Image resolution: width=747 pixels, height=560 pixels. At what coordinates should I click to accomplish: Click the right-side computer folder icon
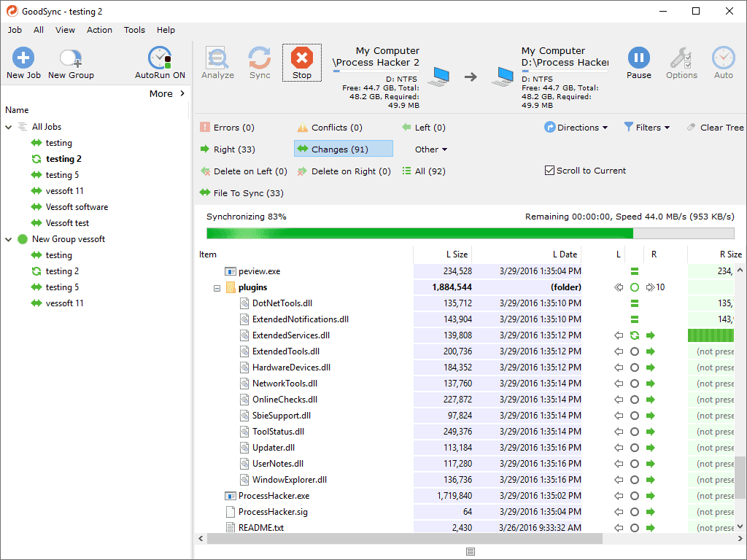tap(503, 76)
